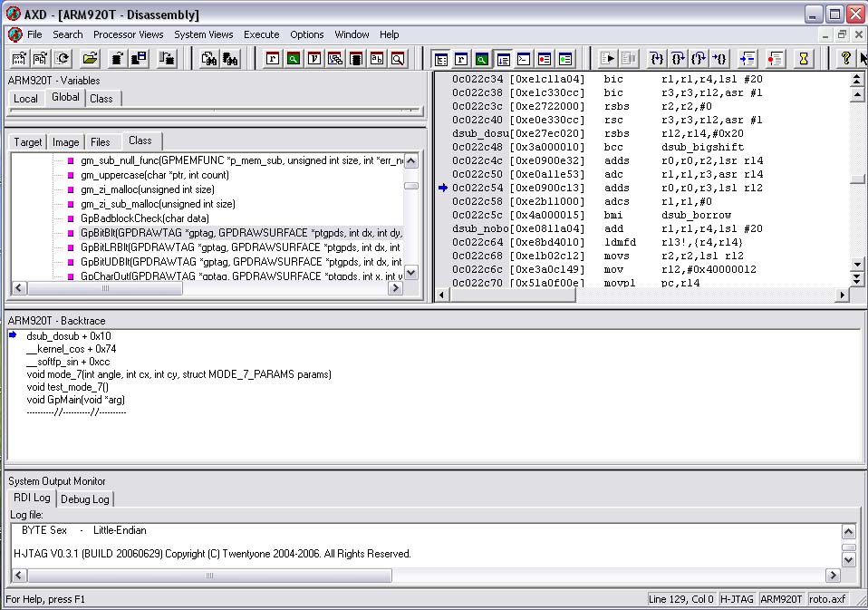Select the Local variables tab
This screenshot has height=610, width=868.
(25, 99)
